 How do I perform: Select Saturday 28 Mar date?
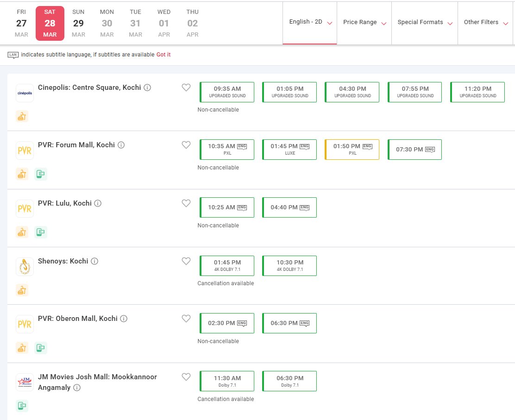[x=50, y=23]
